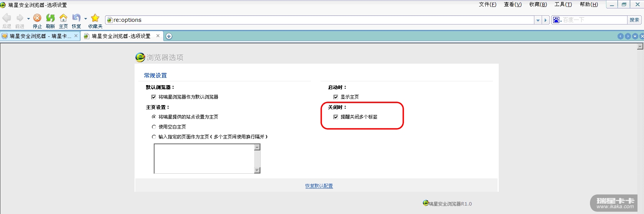
Task: Open the 工具(T) menu
Action: coord(563,5)
